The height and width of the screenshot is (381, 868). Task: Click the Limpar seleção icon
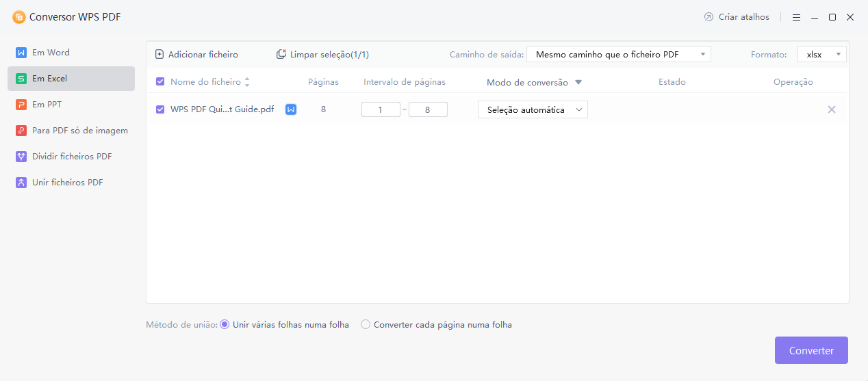(281, 54)
